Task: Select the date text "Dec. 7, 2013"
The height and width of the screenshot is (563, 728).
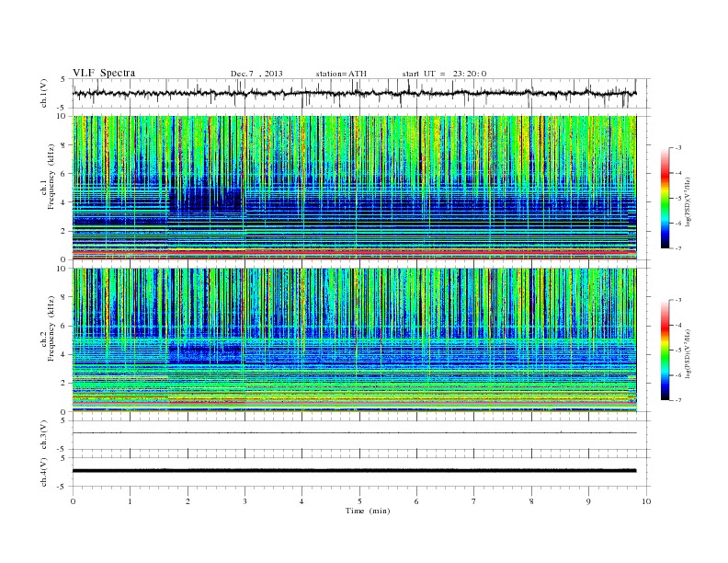Action: [256, 74]
